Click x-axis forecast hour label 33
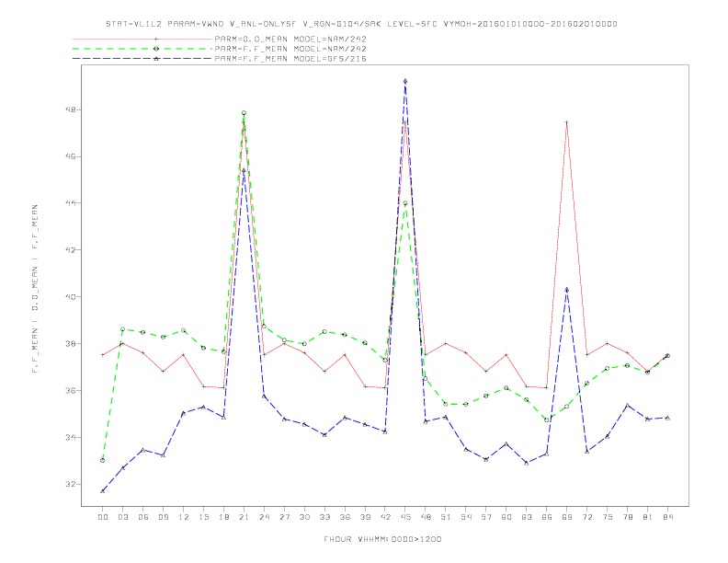The width and height of the screenshot is (728, 563). [x=324, y=517]
